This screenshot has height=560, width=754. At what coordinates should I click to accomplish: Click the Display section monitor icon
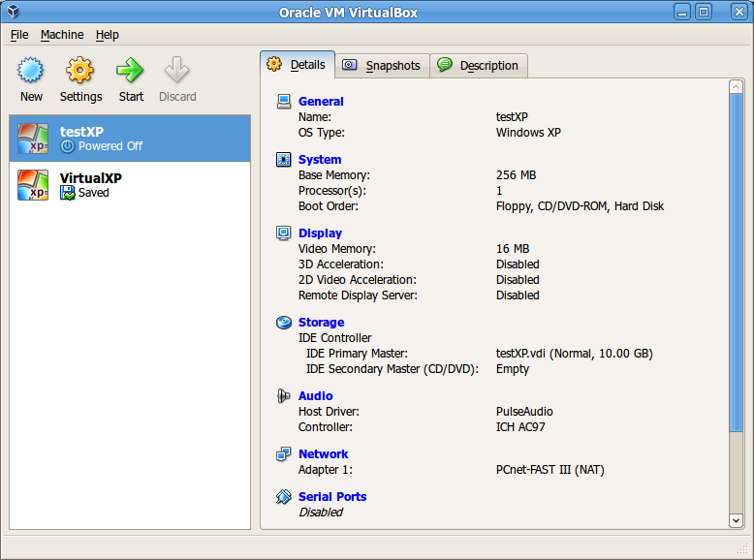(x=284, y=233)
